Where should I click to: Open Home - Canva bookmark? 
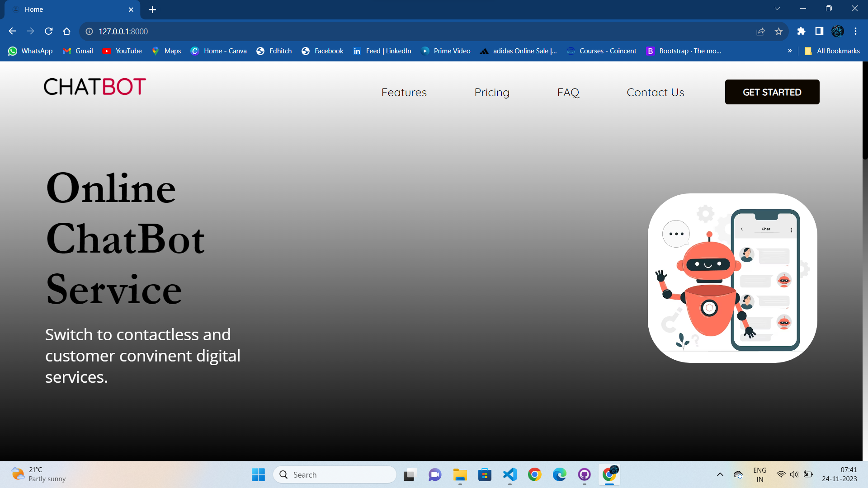[219, 51]
